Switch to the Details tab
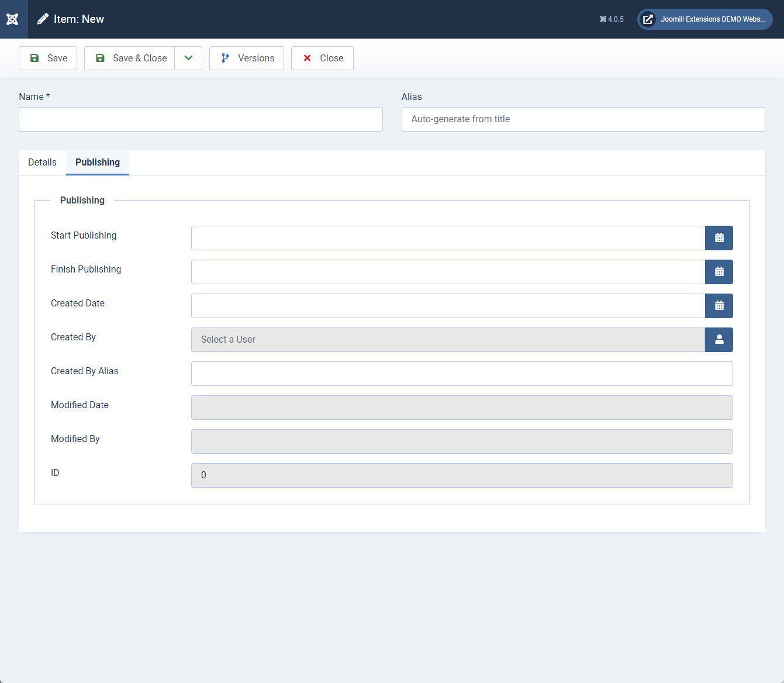This screenshot has width=784, height=683. pyautogui.click(x=42, y=163)
